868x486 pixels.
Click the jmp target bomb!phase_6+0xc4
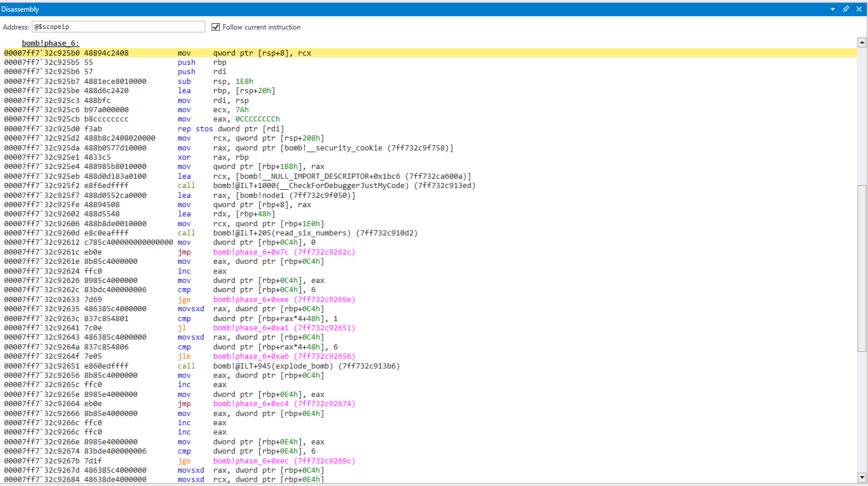click(x=283, y=404)
